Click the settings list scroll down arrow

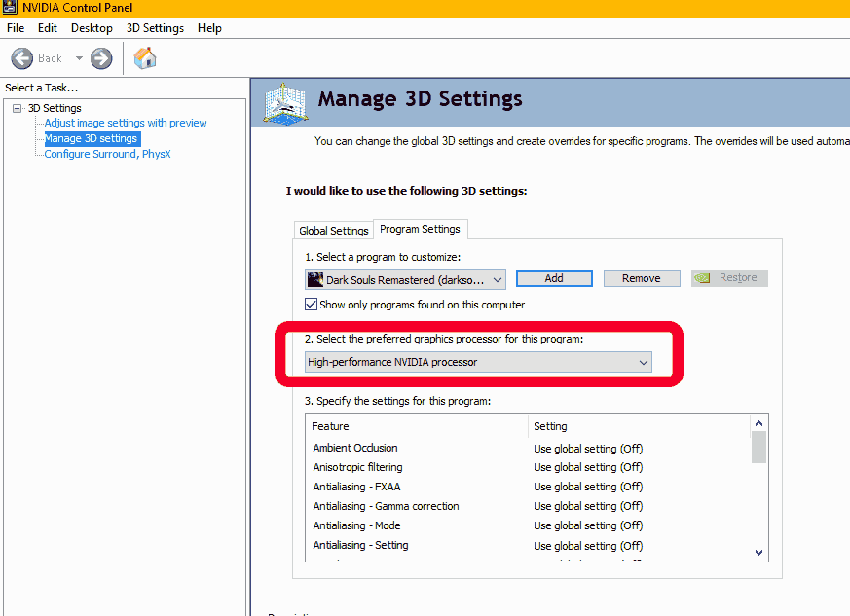(758, 553)
